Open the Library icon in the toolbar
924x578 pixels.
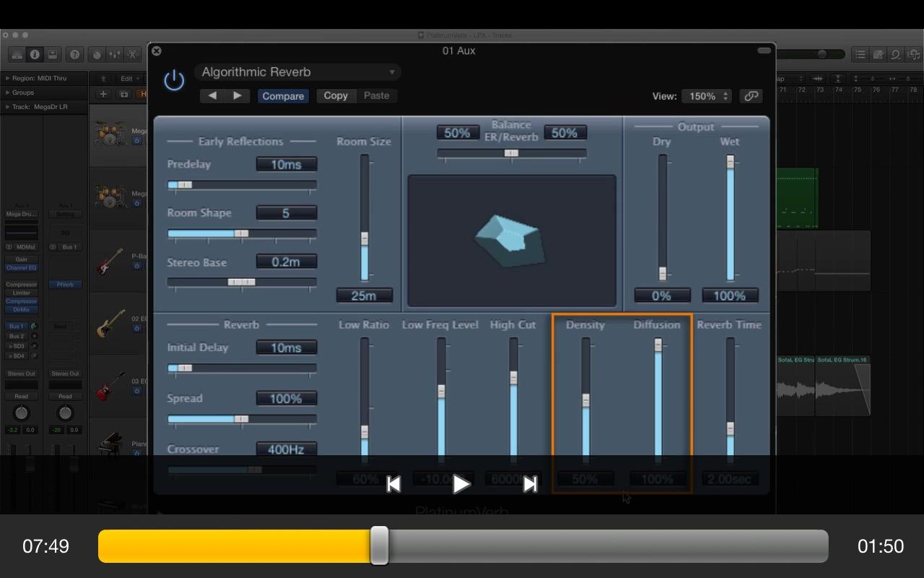16,55
